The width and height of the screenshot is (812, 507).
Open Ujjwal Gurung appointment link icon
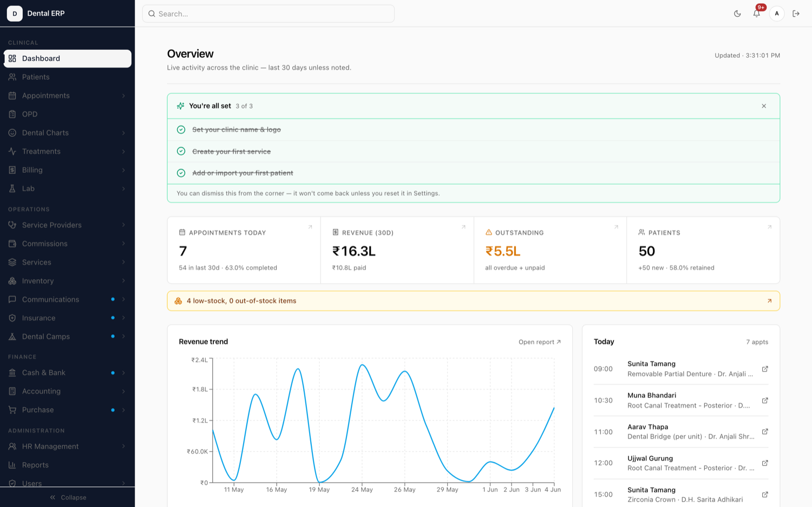[765, 463]
